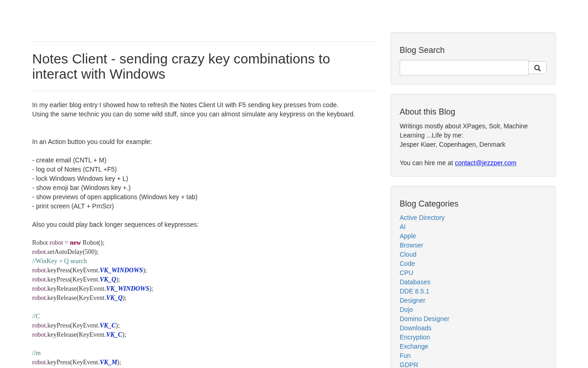The height and width of the screenshot is (368, 588).
Task: Go to the Designer category
Action: coord(413,300)
